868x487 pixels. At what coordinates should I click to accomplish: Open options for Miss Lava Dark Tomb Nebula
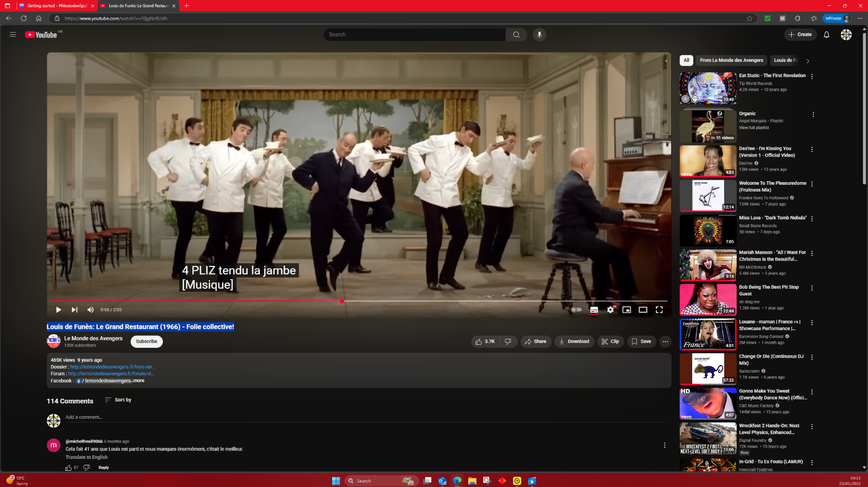pyautogui.click(x=812, y=219)
